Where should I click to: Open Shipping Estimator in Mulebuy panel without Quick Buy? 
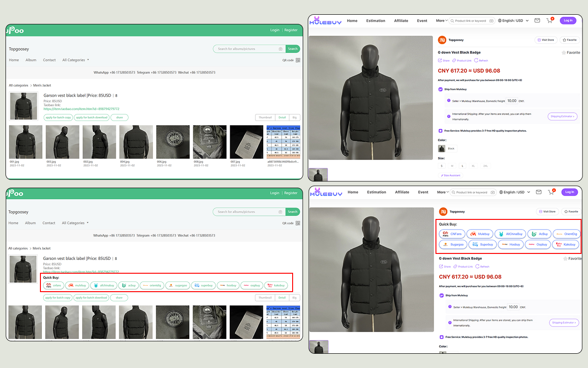click(x=562, y=116)
